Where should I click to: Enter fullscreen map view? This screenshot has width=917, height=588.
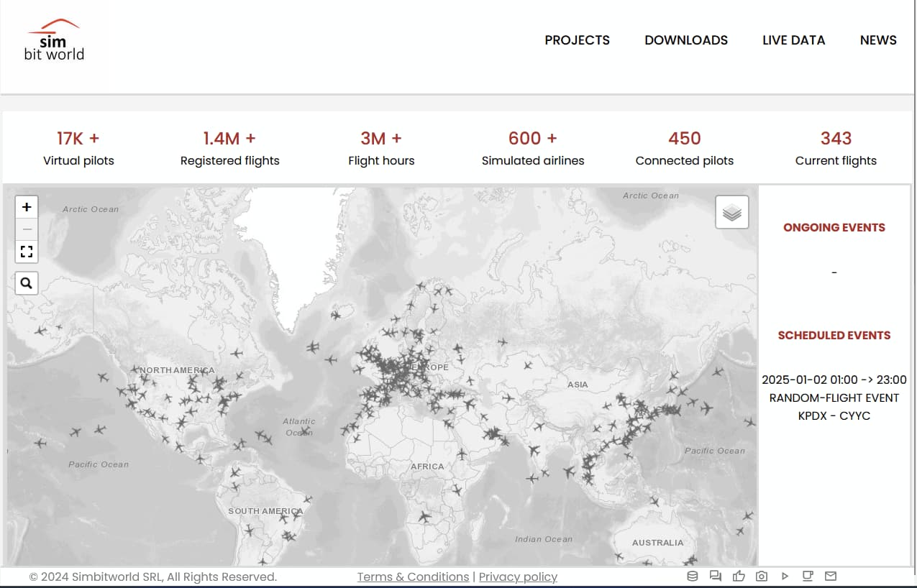27,252
